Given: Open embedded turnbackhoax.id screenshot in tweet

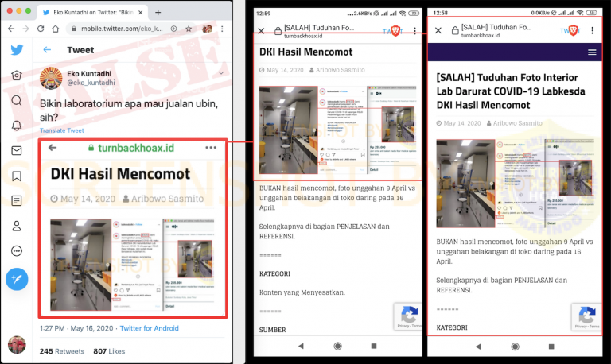Looking at the screenshot, I should point(133,228).
